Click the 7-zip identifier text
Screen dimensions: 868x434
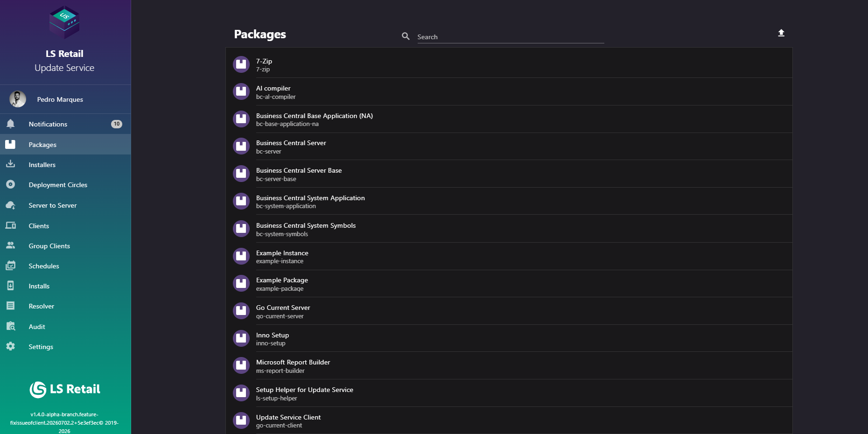(263, 69)
